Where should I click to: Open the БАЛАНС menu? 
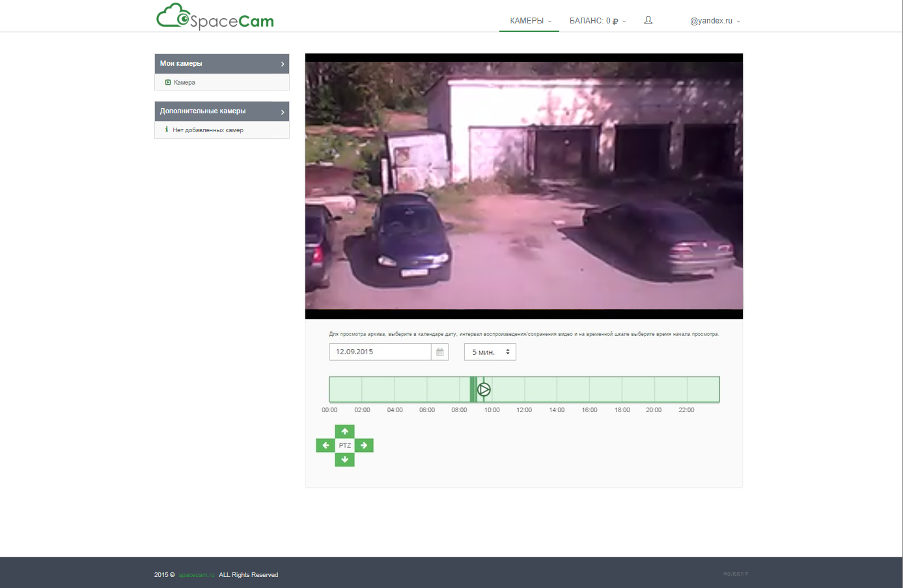tap(597, 21)
